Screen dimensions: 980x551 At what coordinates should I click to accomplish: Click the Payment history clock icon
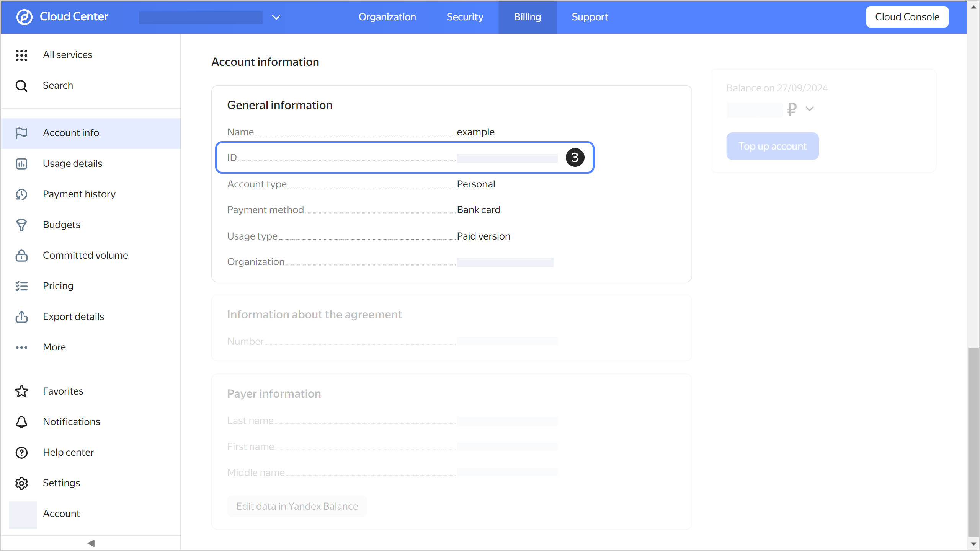pos(21,194)
